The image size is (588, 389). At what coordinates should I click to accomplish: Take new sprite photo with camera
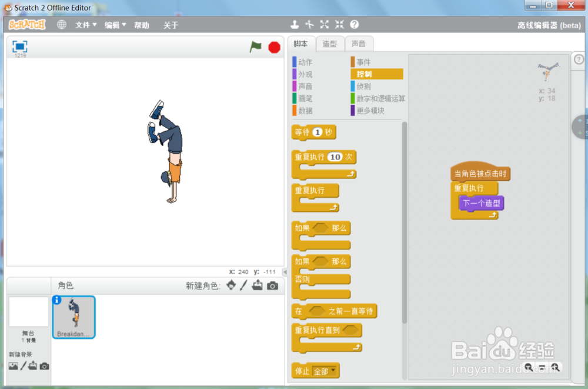[273, 286]
